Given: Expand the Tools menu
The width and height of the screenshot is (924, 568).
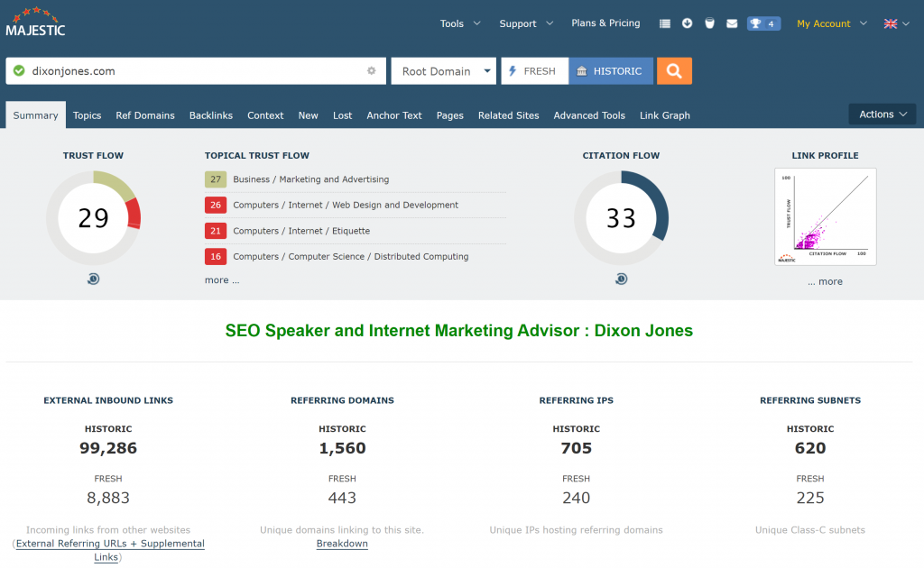Looking at the screenshot, I should click(460, 23).
